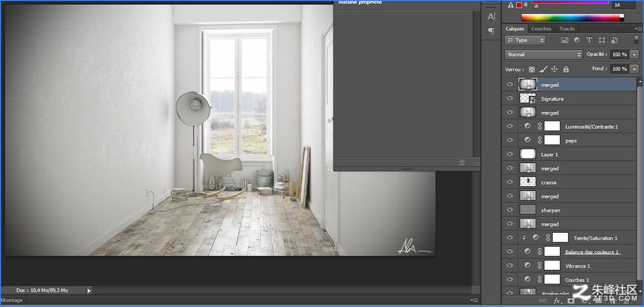The width and height of the screenshot is (644, 307).
Task: Click the add layer mask icon
Action: click(x=570, y=301)
